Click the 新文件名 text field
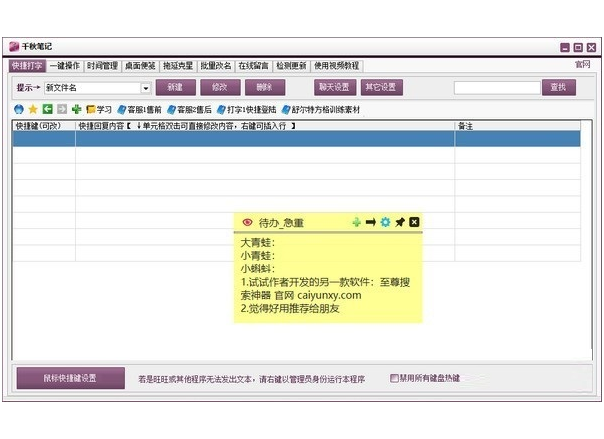This screenshot has width=604, height=439. pyautogui.click(x=93, y=88)
